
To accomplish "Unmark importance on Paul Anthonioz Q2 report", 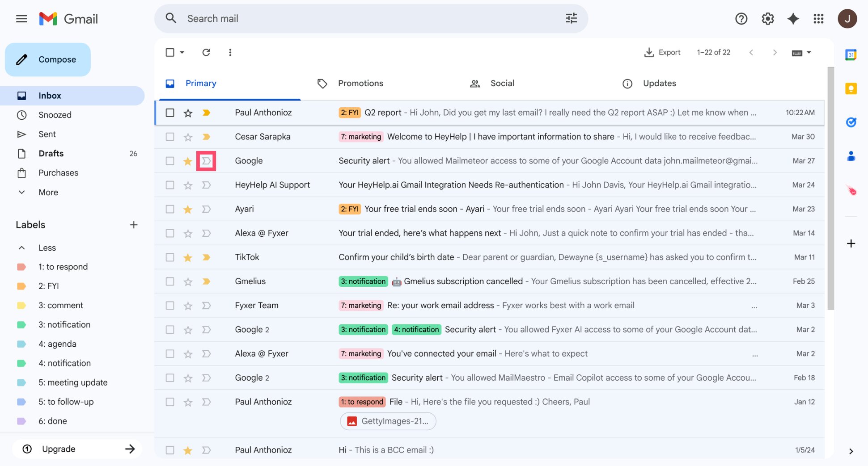I will point(206,113).
